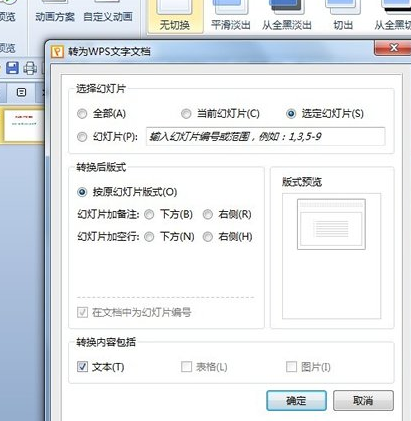The width and height of the screenshot is (411, 421).
Task: Apply the 切出 transition
Action: coord(343,16)
